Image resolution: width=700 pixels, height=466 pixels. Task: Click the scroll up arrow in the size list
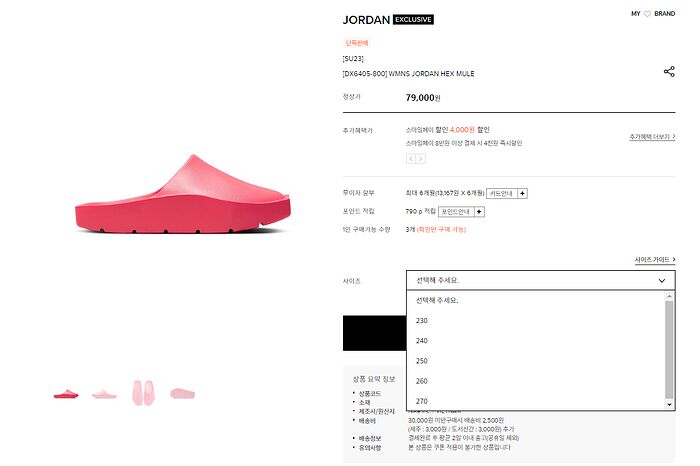(669, 296)
